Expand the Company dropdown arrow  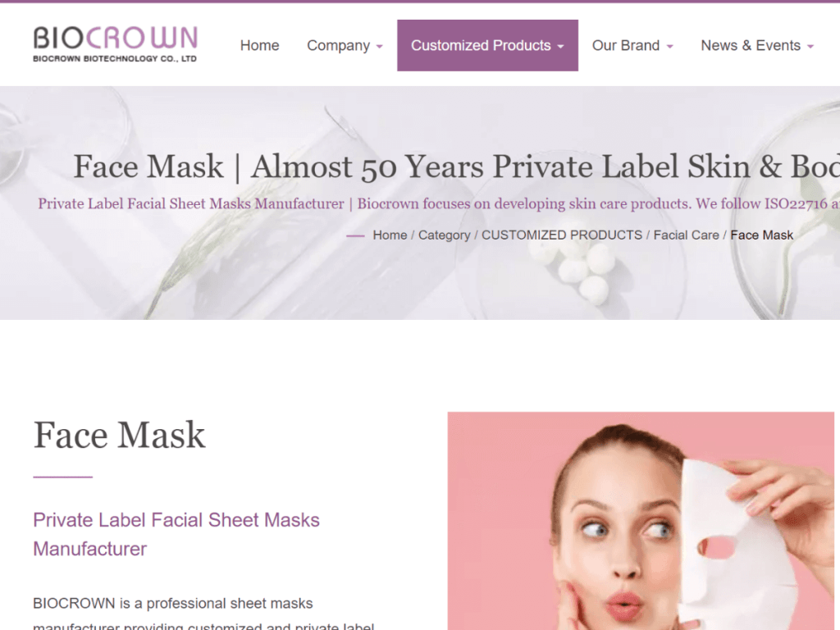pyautogui.click(x=379, y=47)
